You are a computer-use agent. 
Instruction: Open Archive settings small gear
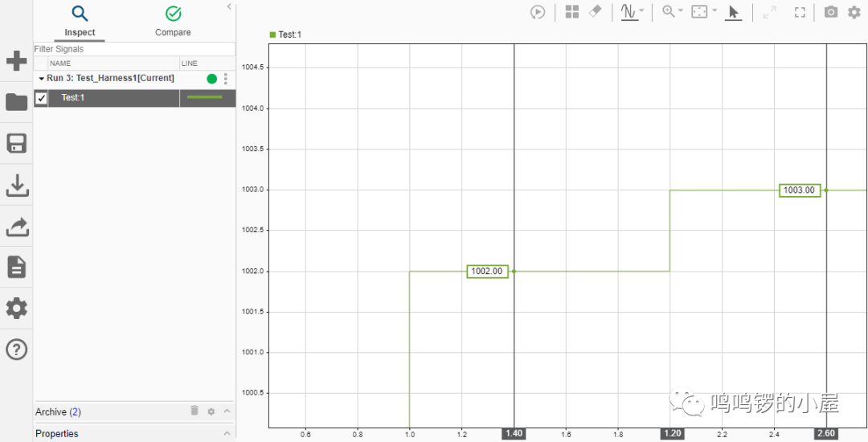click(211, 411)
